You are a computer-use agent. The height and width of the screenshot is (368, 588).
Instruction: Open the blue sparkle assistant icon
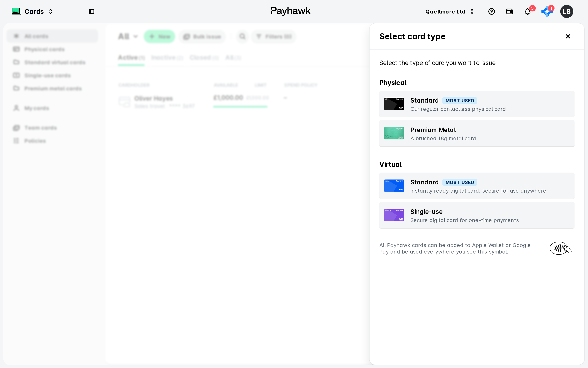tap(547, 11)
